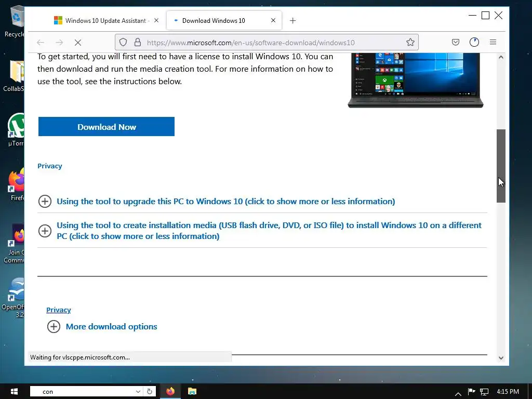Click the vertical scrollbar thumb

pyautogui.click(x=501, y=166)
